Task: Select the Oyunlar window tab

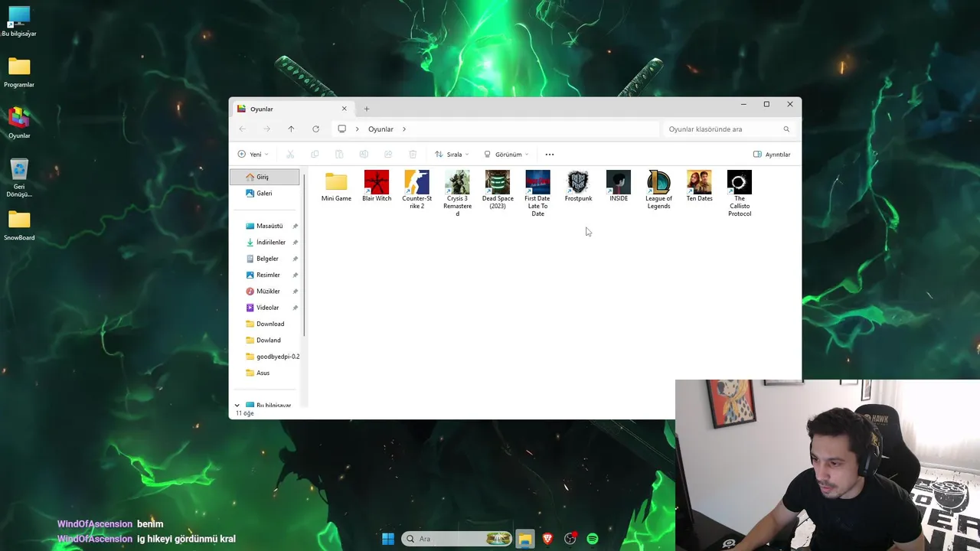Action: click(291, 109)
